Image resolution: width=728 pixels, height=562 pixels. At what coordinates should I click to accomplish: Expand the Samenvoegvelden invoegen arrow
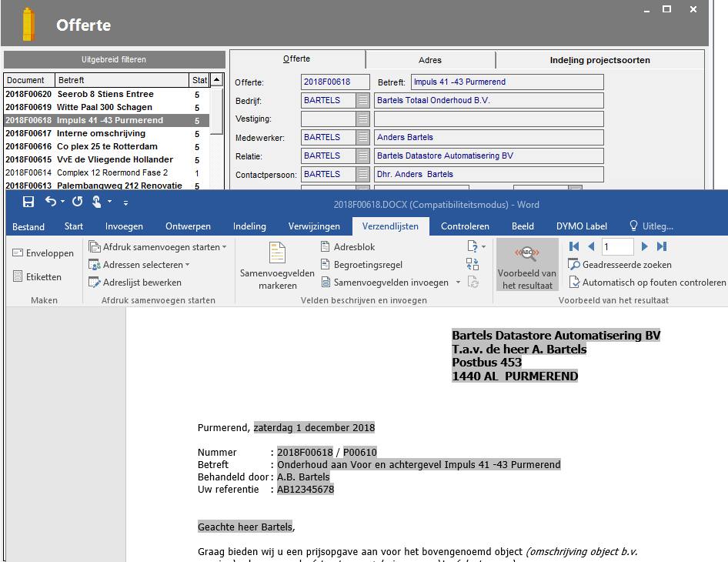458,283
